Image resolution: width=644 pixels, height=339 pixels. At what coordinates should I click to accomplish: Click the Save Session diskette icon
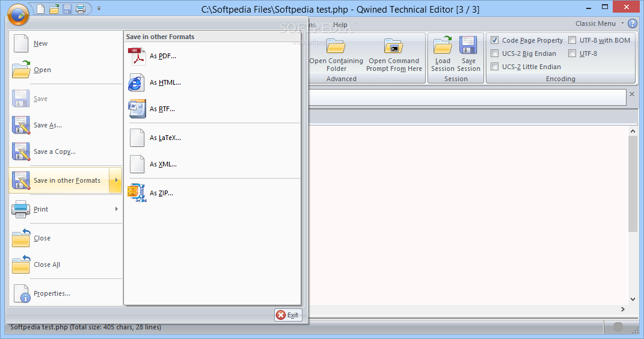tap(468, 44)
